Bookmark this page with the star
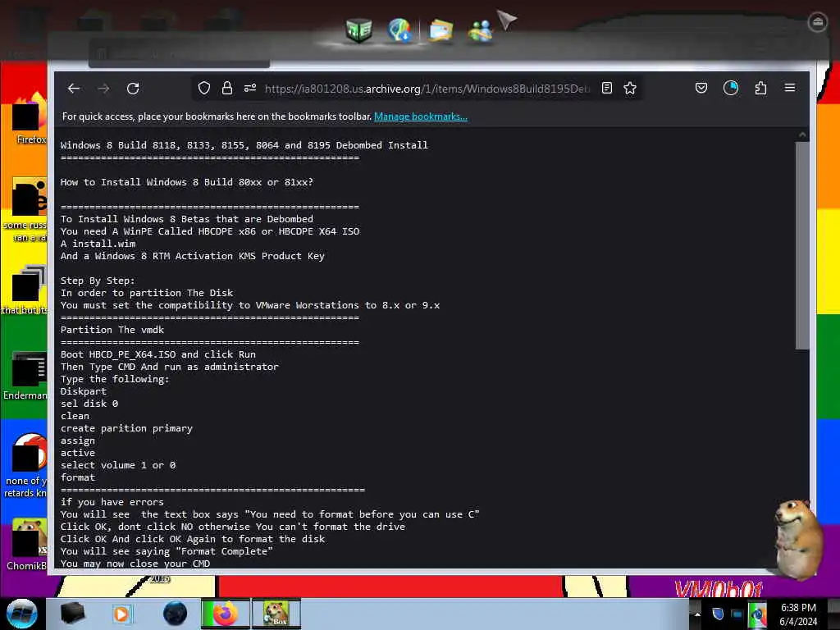 click(630, 88)
